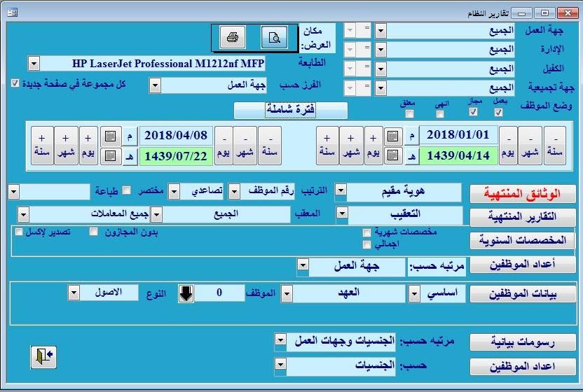The image size is (583, 392).
Task: Click the بيانات الموظفين button
Action: point(523,294)
